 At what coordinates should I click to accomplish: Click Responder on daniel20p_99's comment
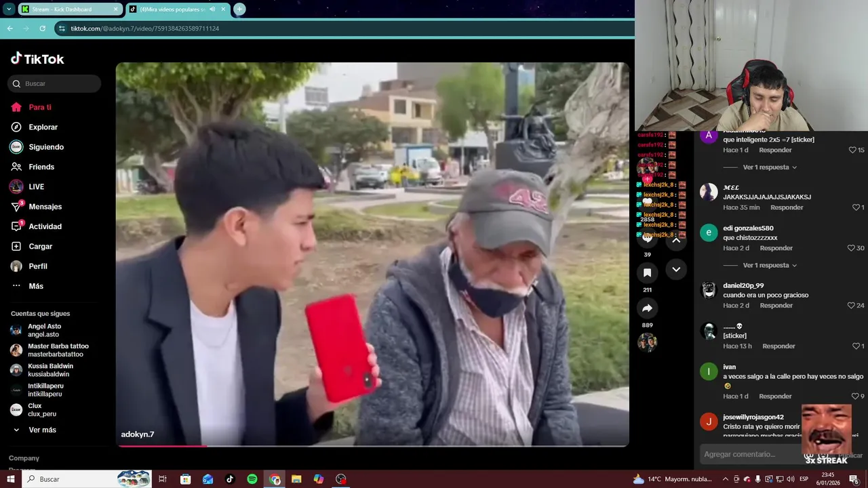point(776,306)
